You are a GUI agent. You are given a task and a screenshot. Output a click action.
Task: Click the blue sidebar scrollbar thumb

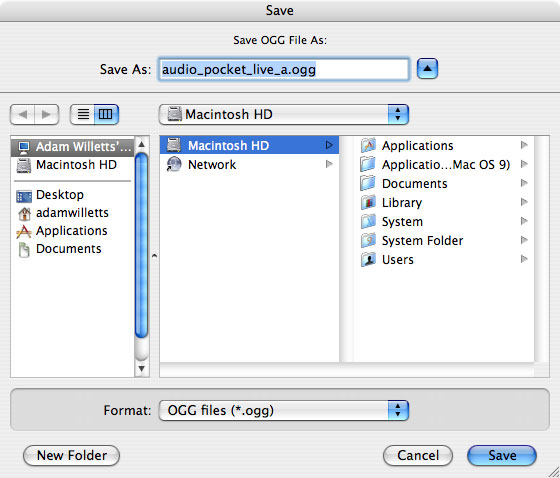[x=142, y=245]
